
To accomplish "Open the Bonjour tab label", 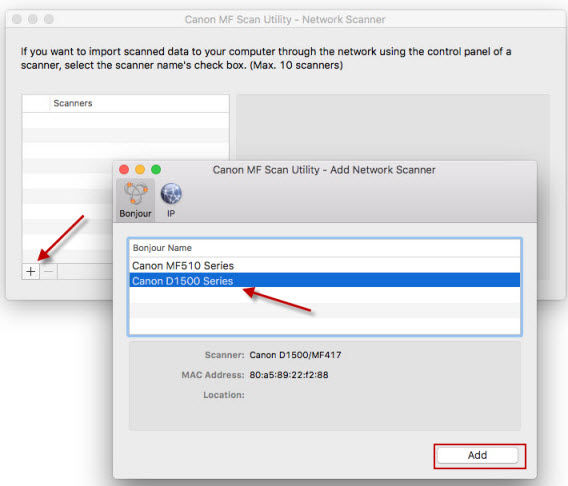I will click(x=135, y=214).
